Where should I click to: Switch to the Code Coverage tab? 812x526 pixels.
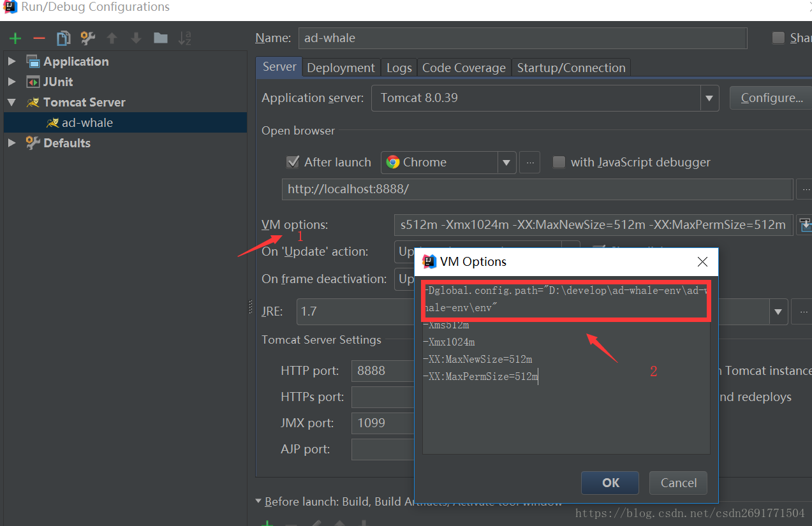coord(464,68)
